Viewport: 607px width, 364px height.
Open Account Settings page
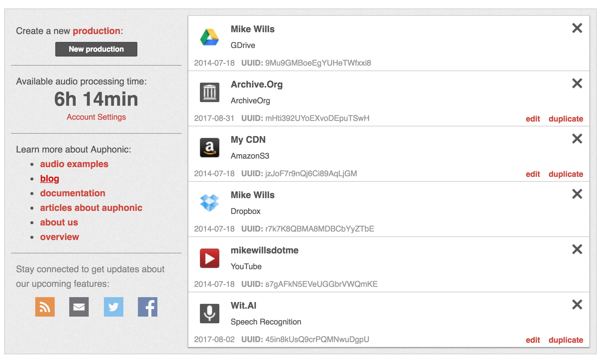96,117
